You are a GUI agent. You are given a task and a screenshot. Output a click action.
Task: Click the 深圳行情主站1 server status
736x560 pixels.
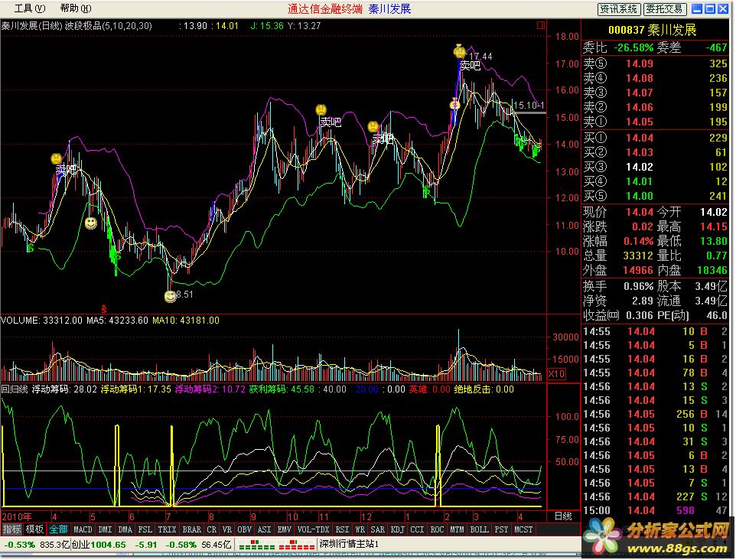(349, 545)
